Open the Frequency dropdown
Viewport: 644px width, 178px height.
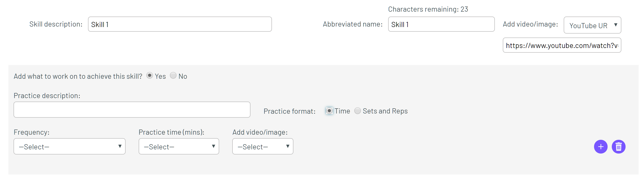pyautogui.click(x=70, y=146)
